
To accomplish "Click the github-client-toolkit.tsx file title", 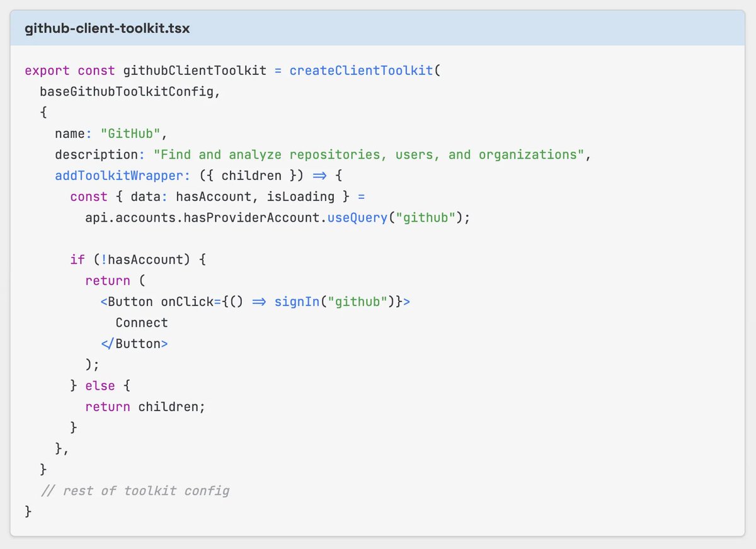I will point(107,28).
